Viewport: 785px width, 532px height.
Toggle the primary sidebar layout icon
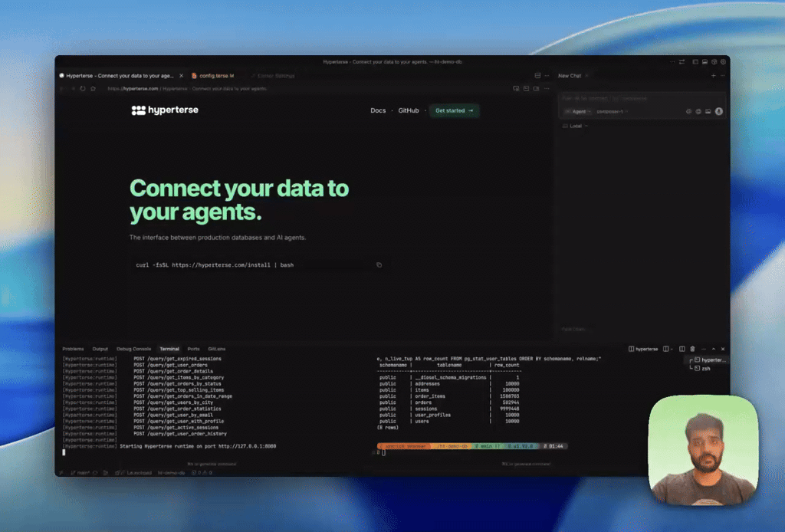(695, 61)
